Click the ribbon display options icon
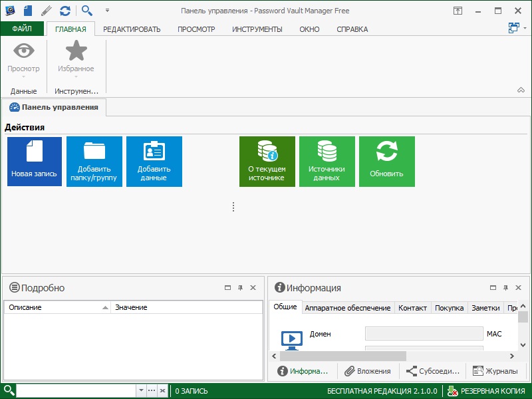 458,11
